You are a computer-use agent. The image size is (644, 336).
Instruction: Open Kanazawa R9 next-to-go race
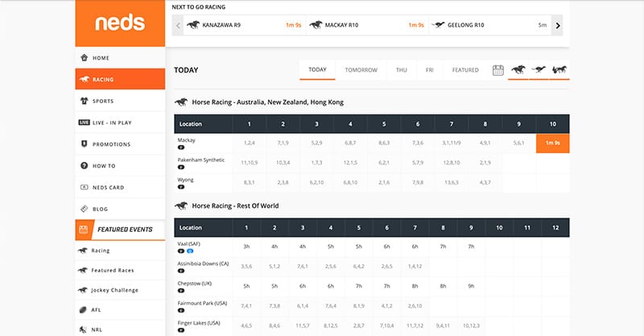click(245, 26)
